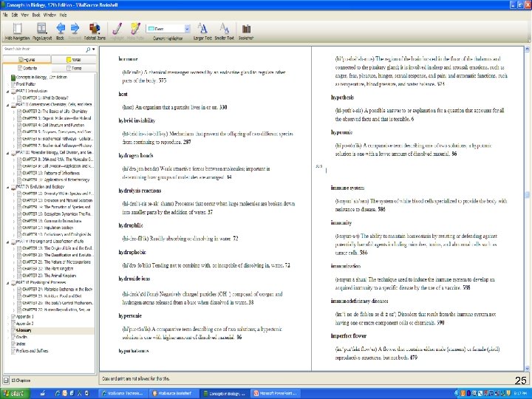Switch to the Concepts in Biology taskbar button

click(225, 394)
